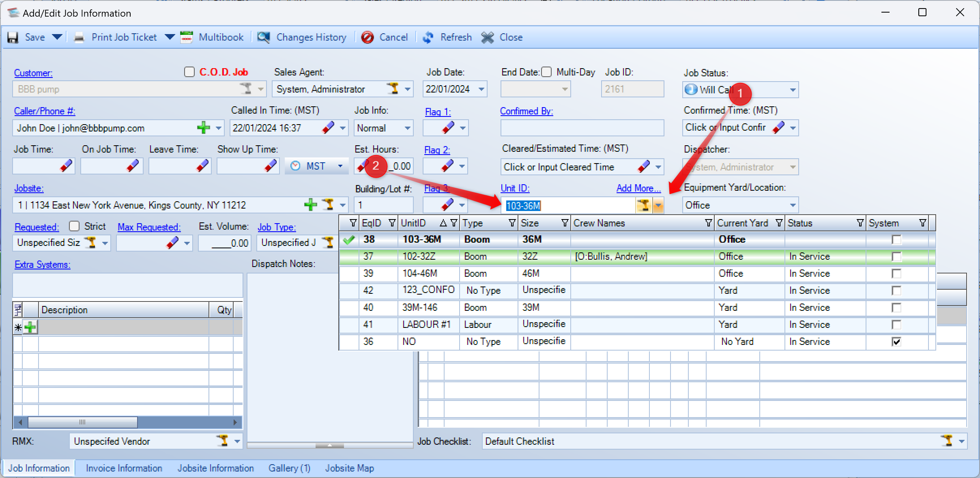Click the Confirmed By text field
Screen dimensions: 980x478
pos(582,128)
